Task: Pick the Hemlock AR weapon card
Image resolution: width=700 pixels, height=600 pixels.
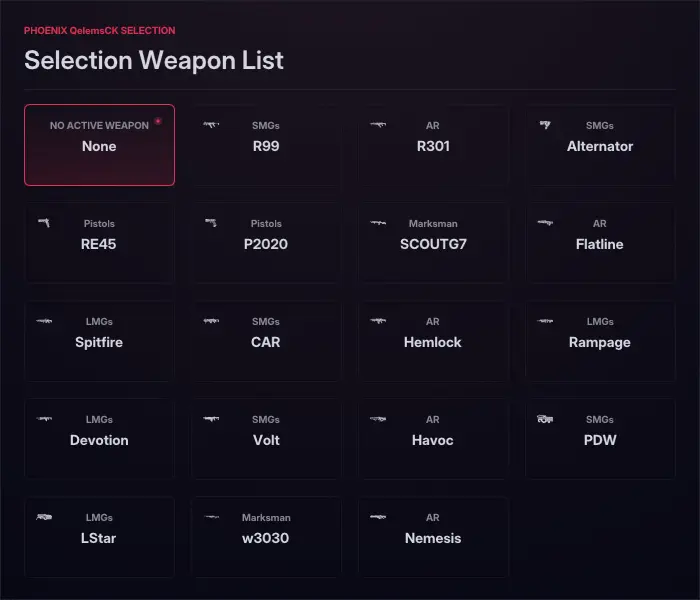Action: (x=433, y=341)
